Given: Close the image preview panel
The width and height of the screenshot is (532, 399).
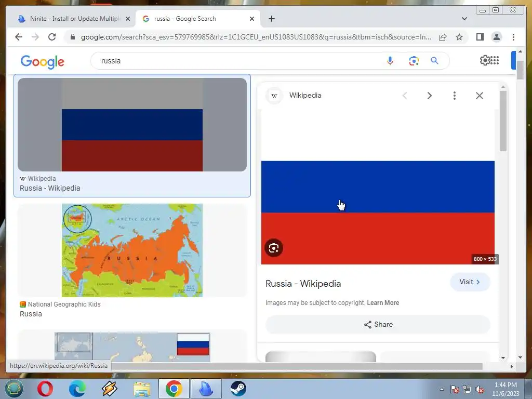Looking at the screenshot, I should pyautogui.click(x=479, y=96).
